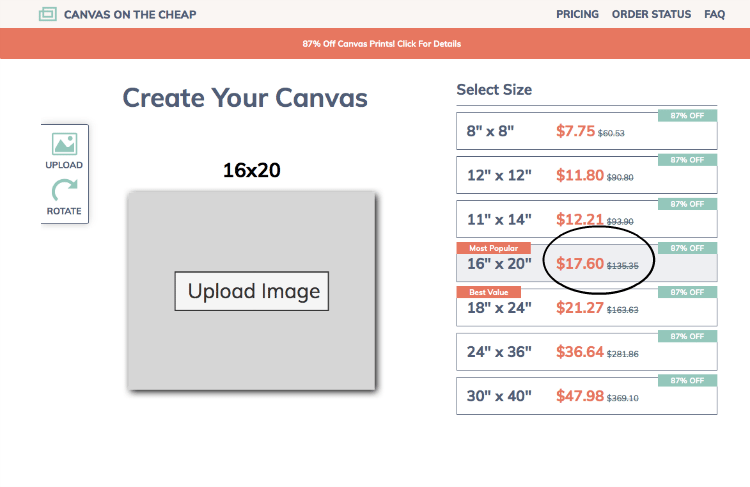Click the Best Value badge
Viewport: 750px width, 487px height.
pyautogui.click(x=488, y=292)
